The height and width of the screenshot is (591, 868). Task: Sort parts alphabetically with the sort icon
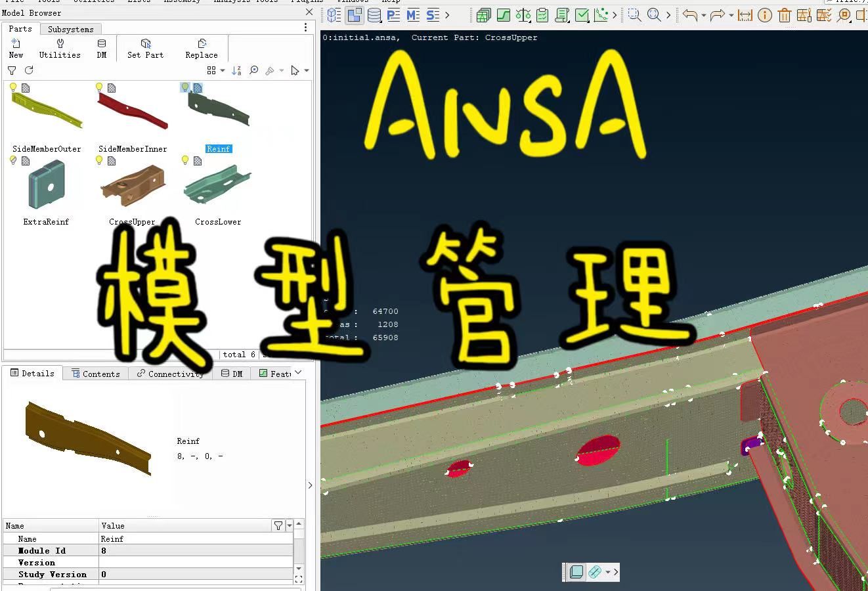pos(236,70)
